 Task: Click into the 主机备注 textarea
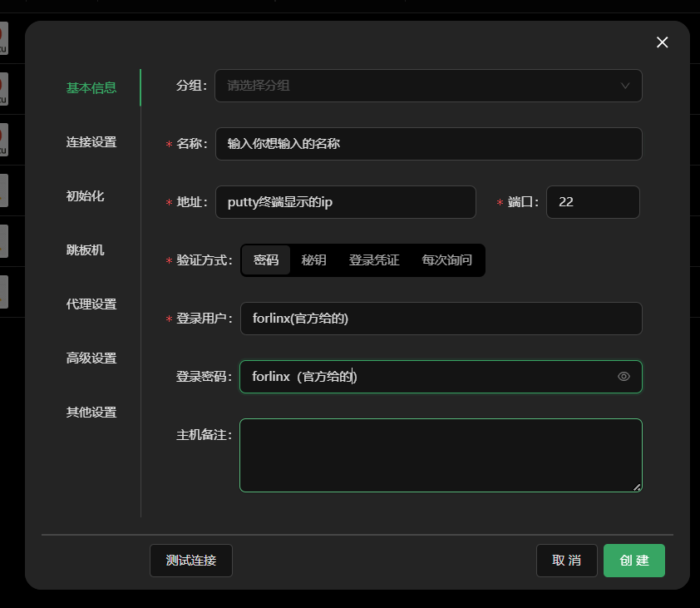441,455
